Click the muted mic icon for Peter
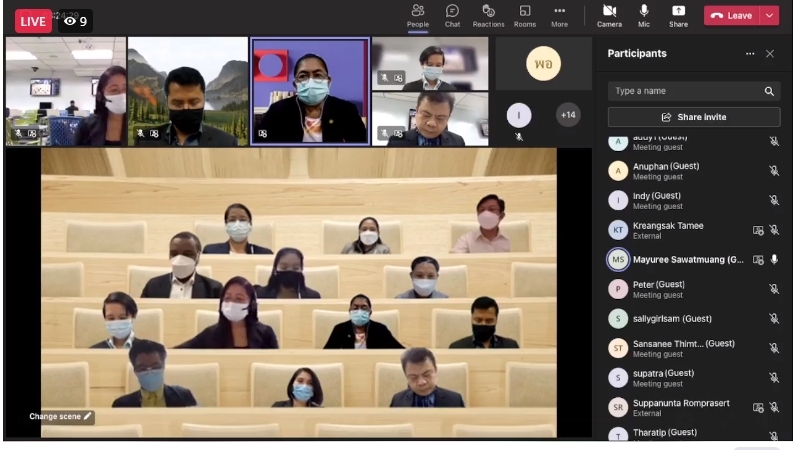 774,289
